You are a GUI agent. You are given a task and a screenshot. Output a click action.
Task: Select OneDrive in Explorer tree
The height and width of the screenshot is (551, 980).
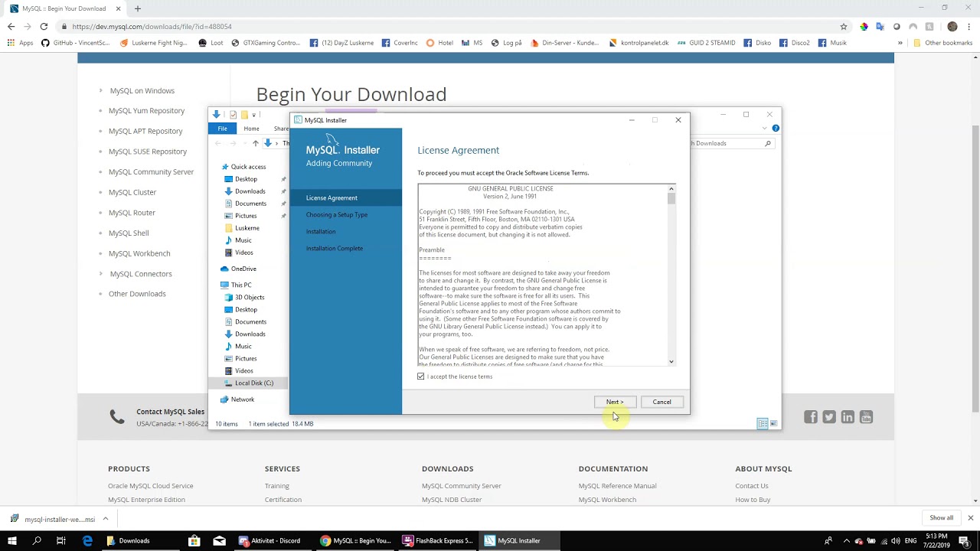click(x=243, y=269)
